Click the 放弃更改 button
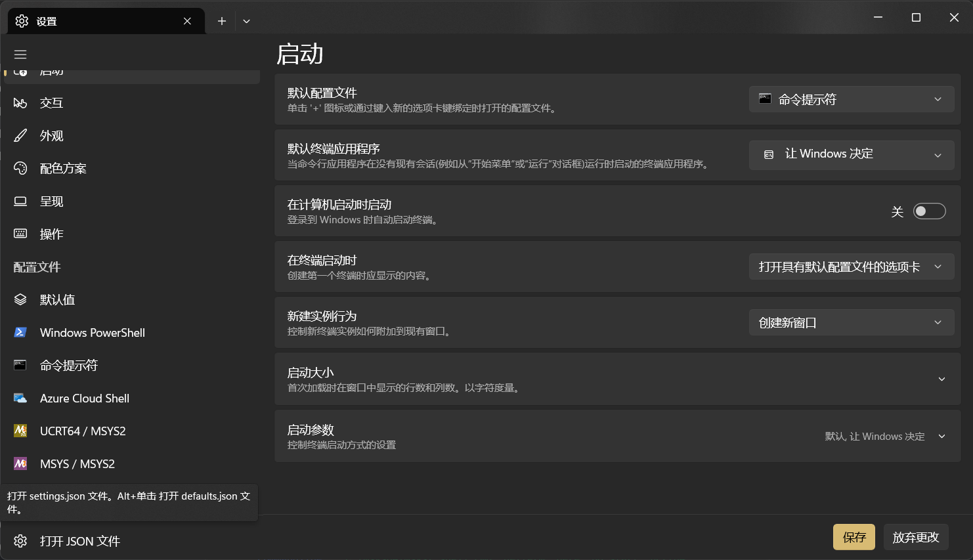The image size is (973, 560). pos(915,537)
